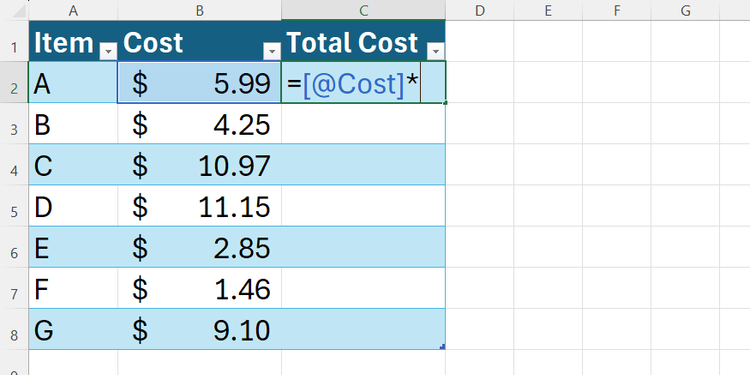Viewport: 750px width, 375px height.
Task: Select row 2 header
Action: (14, 82)
